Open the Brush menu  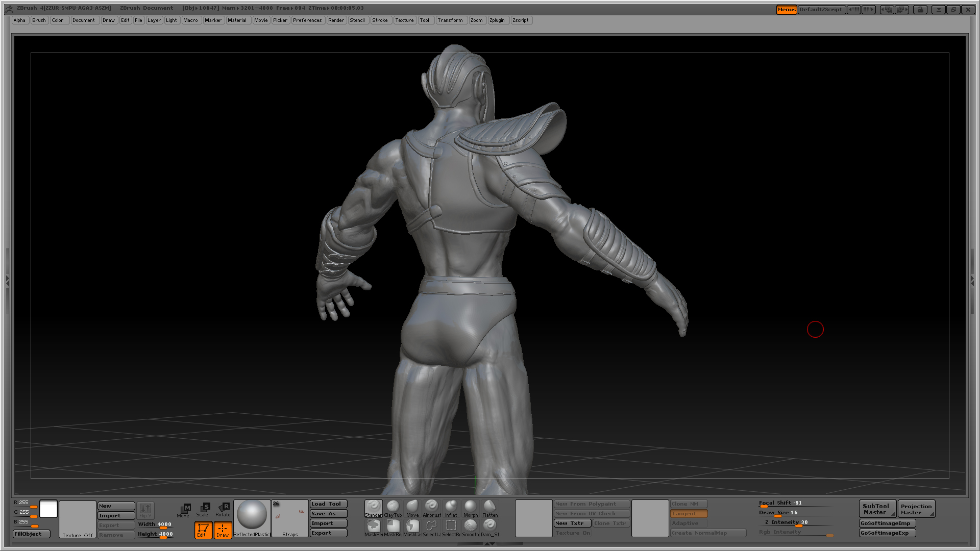tap(39, 20)
